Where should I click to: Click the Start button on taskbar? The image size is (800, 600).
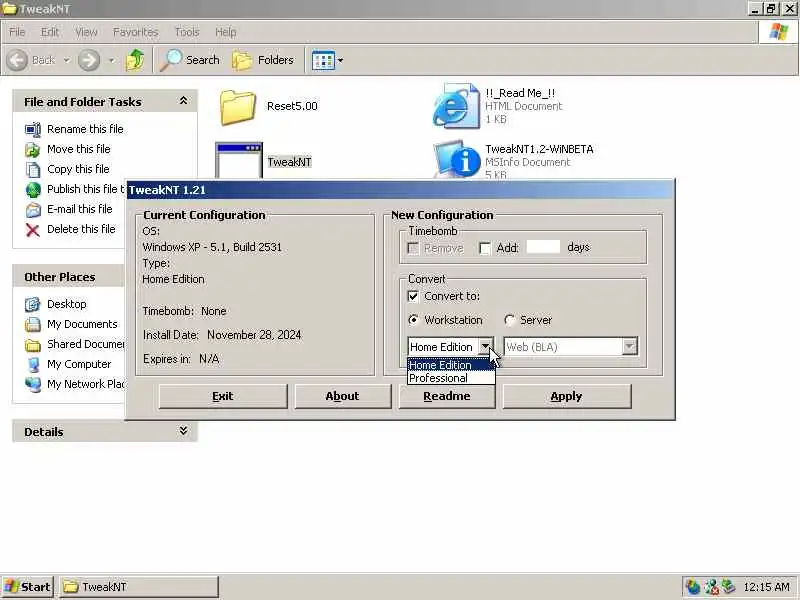(28, 587)
